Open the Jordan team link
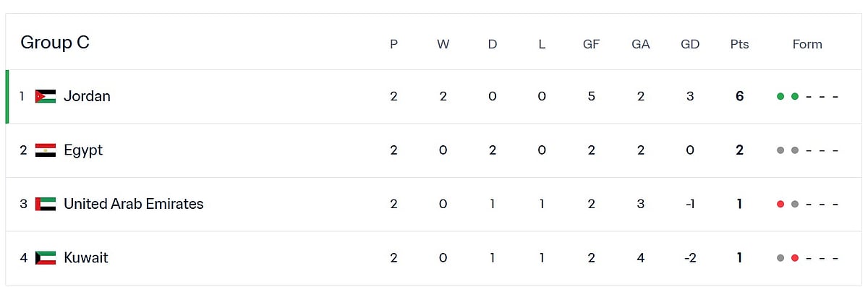This screenshot has height=292, width=868. (x=87, y=96)
